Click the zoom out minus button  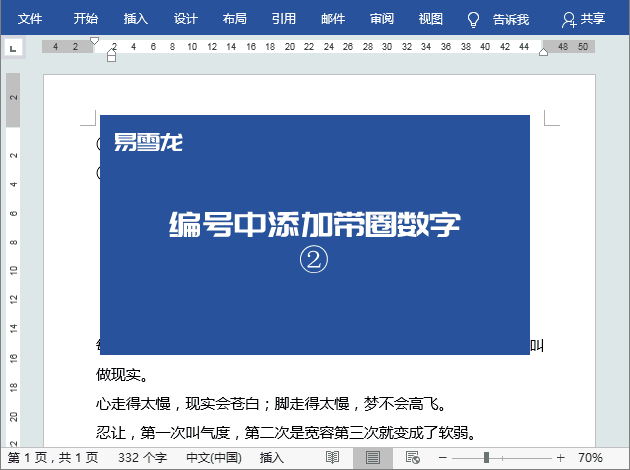(x=443, y=458)
